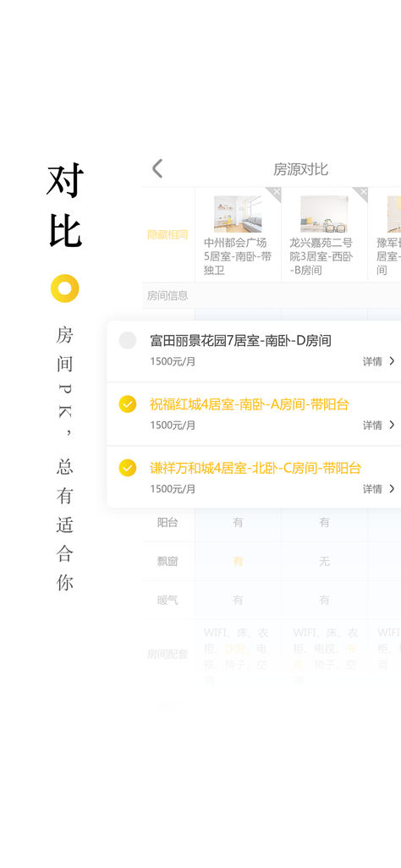Click the 暖气 row label
401x868 pixels.
pos(168,600)
